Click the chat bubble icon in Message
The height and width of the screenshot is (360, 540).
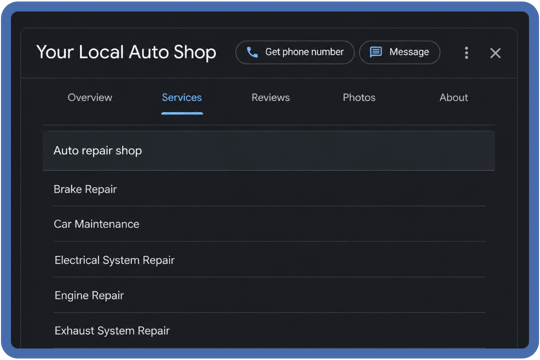pyautogui.click(x=376, y=52)
